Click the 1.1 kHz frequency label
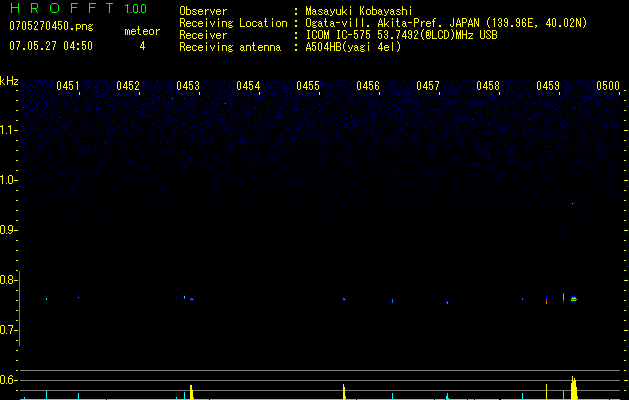 [x=8, y=130]
